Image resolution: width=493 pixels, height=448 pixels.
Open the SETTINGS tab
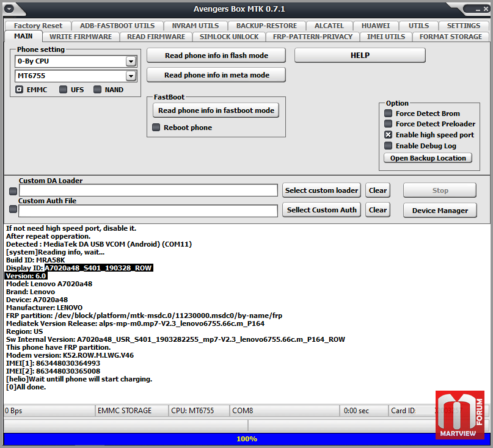464,26
